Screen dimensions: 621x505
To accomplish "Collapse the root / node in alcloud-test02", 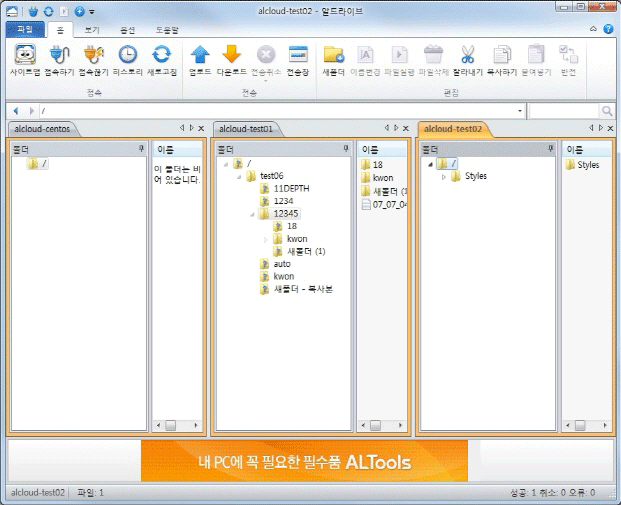I will (431, 164).
